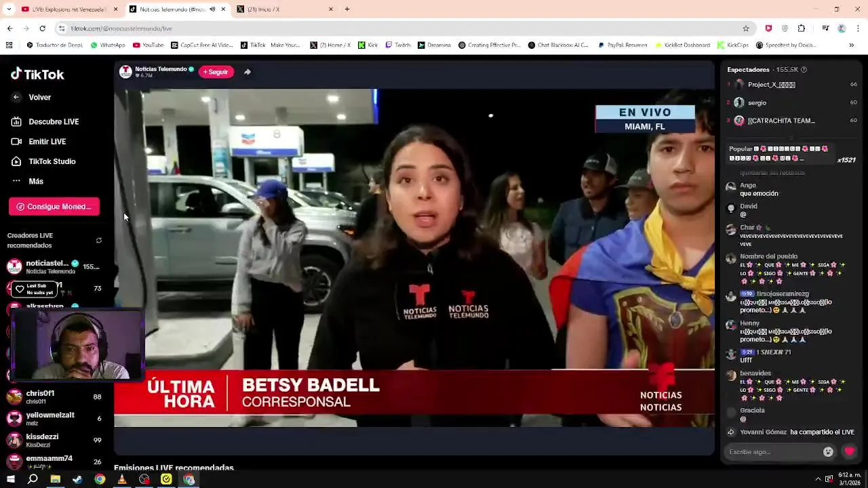
Task: Open Chrome apps grid in bookmarks bar
Action: pyautogui.click(x=9, y=45)
